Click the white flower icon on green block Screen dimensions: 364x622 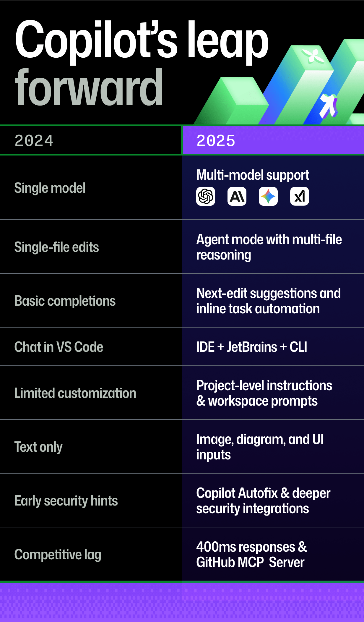pyautogui.click(x=313, y=55)
